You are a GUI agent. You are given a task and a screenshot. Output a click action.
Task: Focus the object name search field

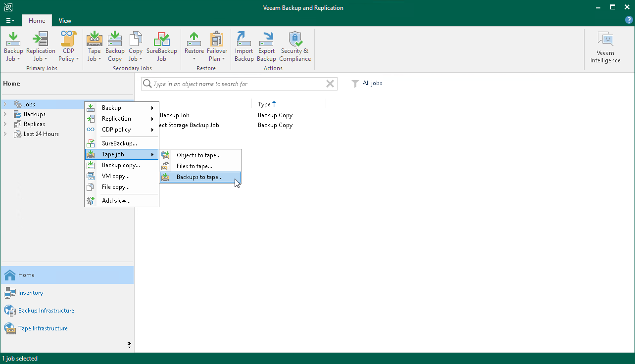coord(239,84)
